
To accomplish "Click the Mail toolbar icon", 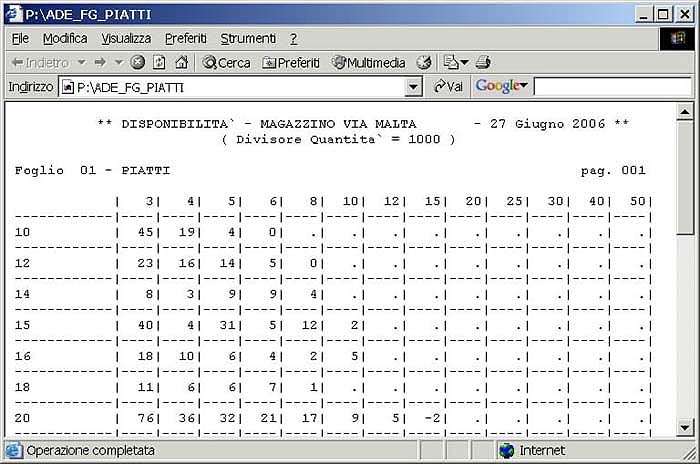I will 452,62.
